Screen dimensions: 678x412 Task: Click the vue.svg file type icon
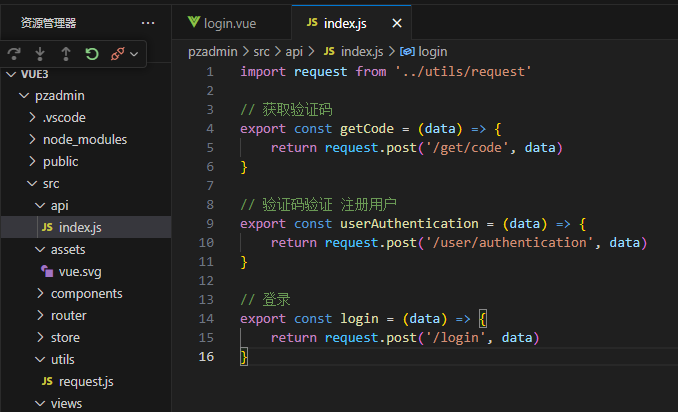click(x=47, y=271)
